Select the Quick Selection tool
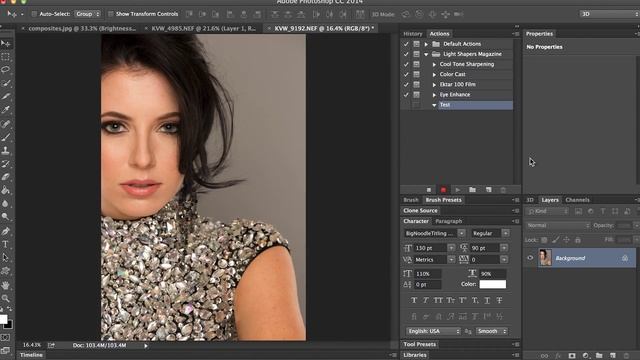The image size is (640, 360). tap(6, 83)
